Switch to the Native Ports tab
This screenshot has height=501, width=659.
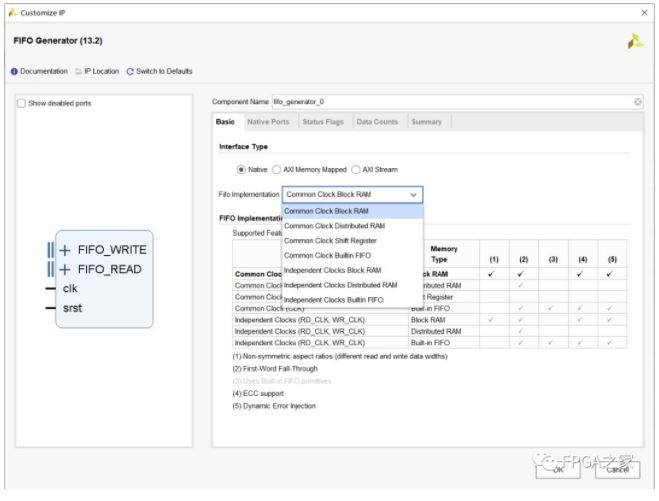268,121
